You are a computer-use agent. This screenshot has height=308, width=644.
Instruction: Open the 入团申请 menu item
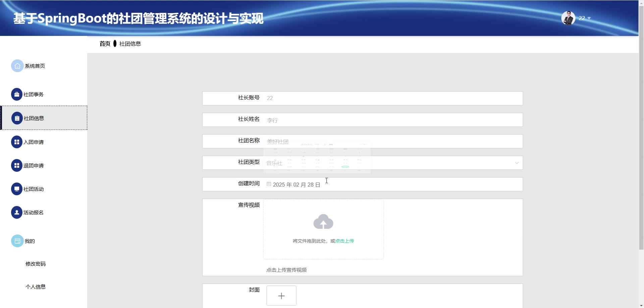tap(44, 142)
